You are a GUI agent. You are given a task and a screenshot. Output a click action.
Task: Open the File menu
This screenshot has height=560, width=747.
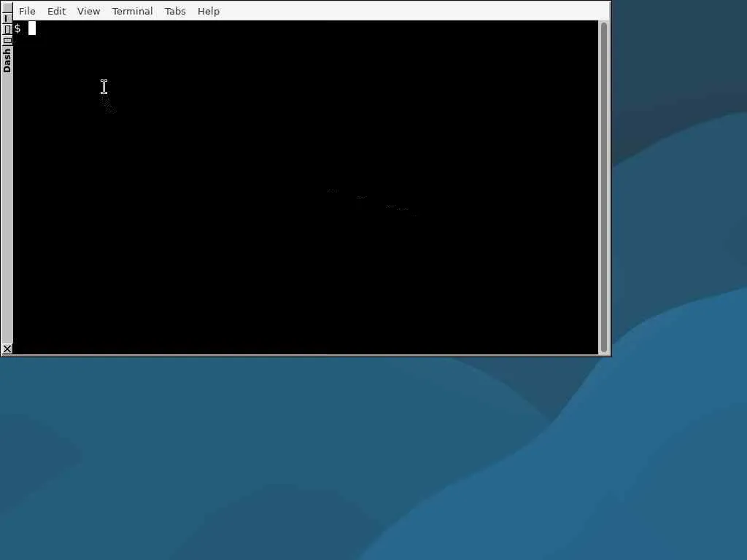27,11
